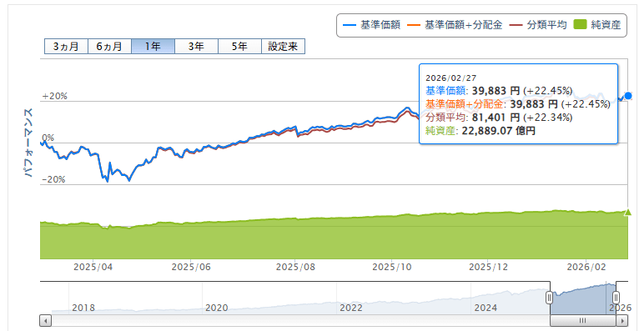Click the blue data point marker on chart line

628,96
